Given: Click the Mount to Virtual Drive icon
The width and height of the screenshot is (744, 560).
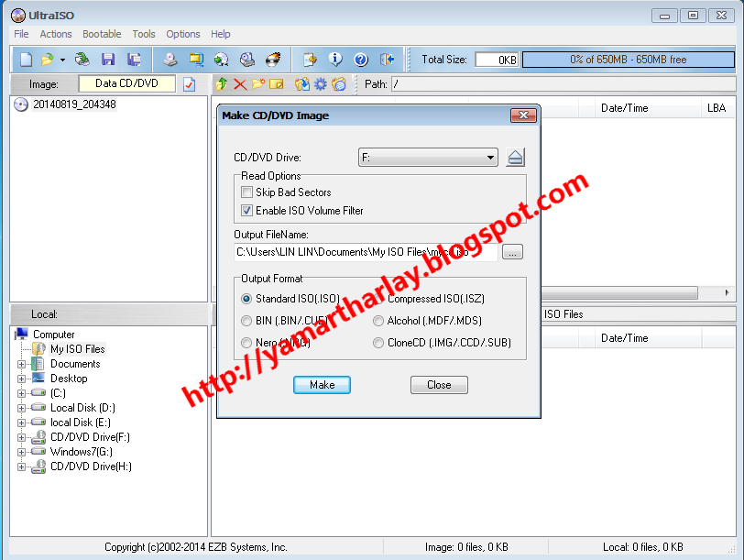Looking at the screenshot, I should point(246,60).
